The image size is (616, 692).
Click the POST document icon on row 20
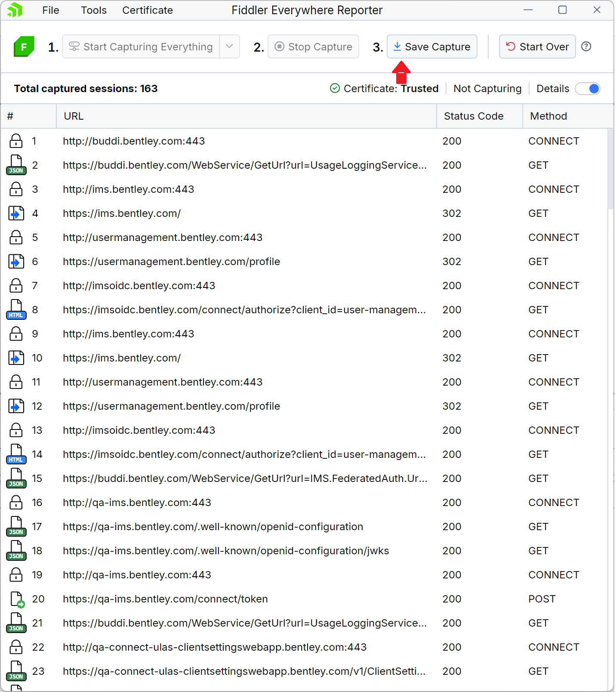[17, 599]
